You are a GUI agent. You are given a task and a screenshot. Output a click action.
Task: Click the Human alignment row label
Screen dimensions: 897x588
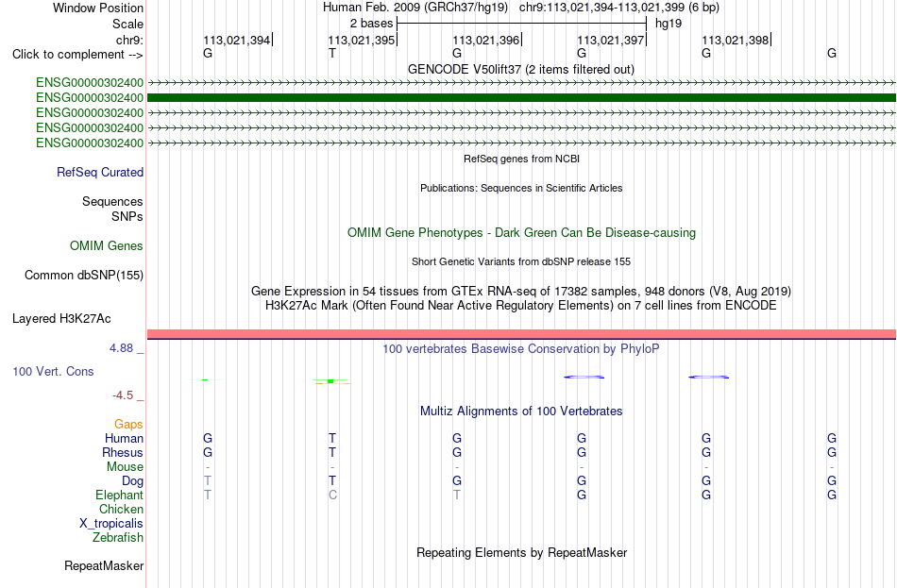(124, 439)
